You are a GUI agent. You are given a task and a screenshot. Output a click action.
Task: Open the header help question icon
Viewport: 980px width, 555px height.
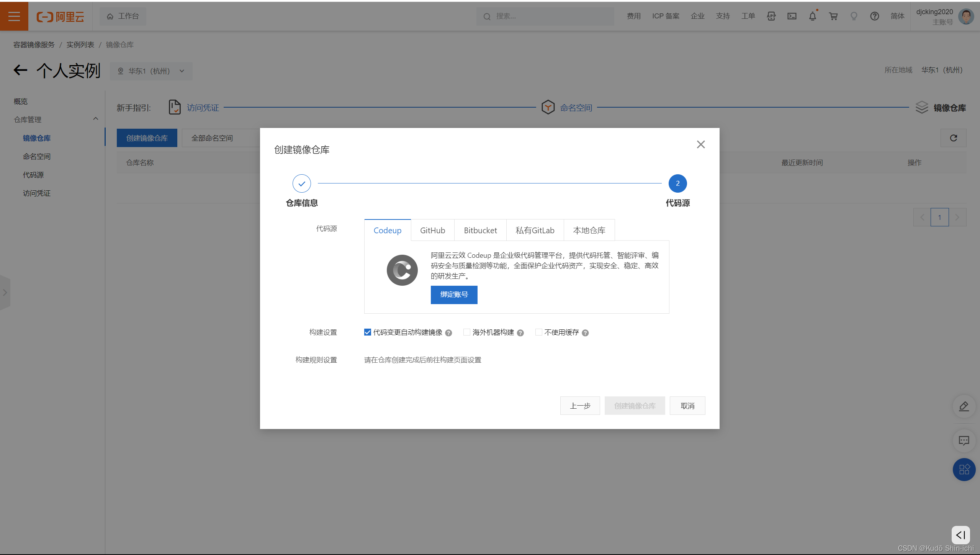(x=875, y=16)
